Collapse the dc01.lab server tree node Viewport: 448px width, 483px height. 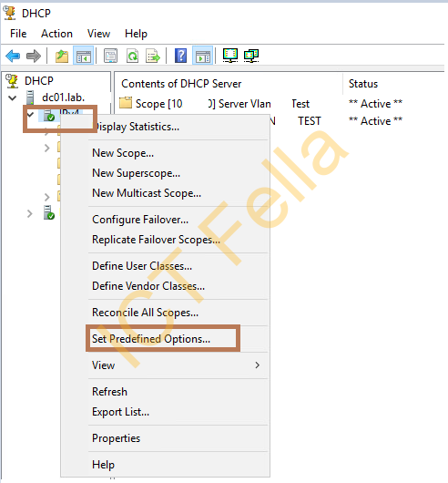click(x=13, y=98)
